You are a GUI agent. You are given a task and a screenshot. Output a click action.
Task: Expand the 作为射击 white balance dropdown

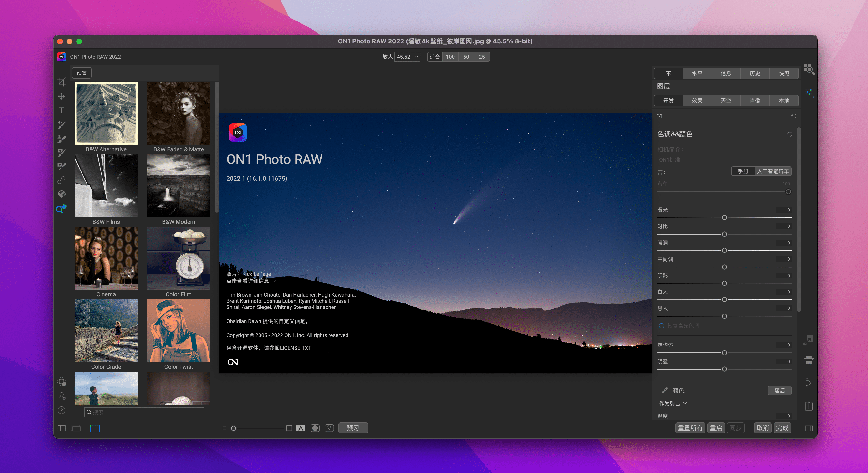tap(673, 404)
